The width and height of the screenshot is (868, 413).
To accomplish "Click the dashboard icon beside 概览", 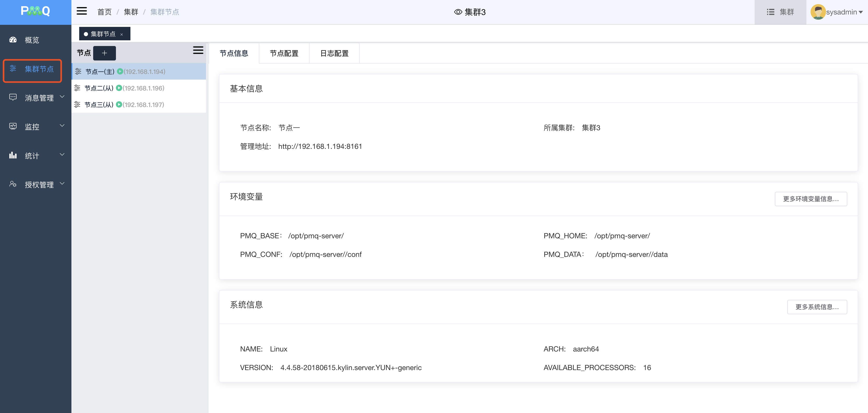I will click(x=13, y=40).
